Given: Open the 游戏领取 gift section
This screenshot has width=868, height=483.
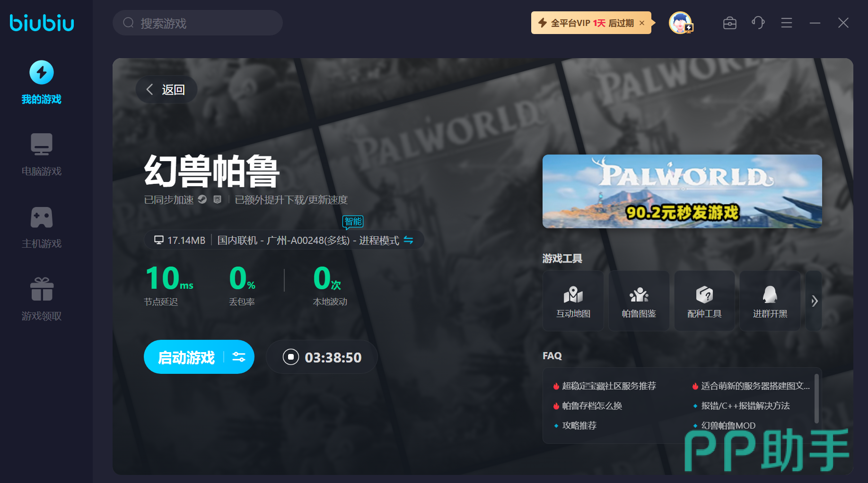Looking at the screenshot, I should 42,299.
